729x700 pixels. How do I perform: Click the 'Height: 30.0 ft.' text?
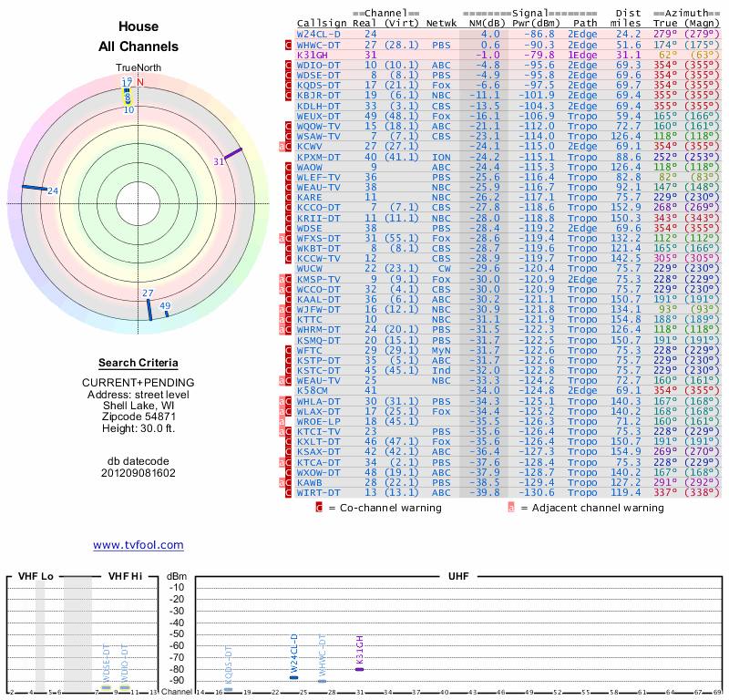[x=139, y=427]
